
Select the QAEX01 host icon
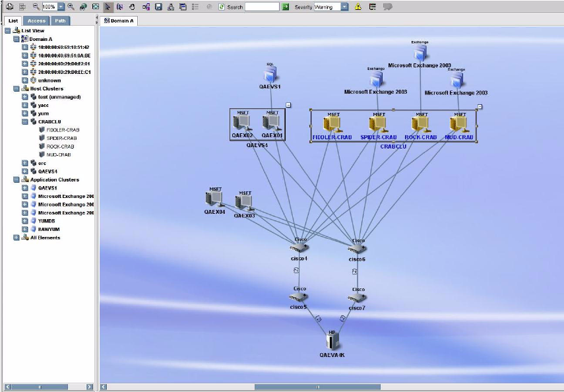pos(272,123)
